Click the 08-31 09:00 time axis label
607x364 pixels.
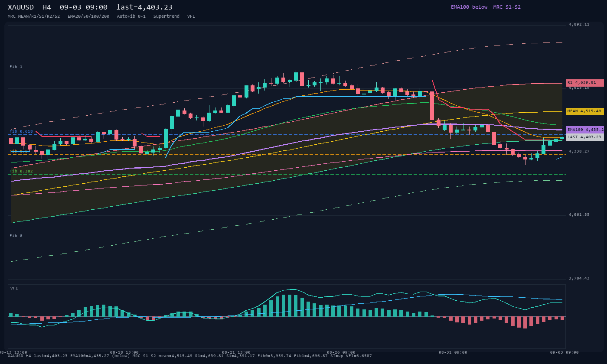coord(453,352)
